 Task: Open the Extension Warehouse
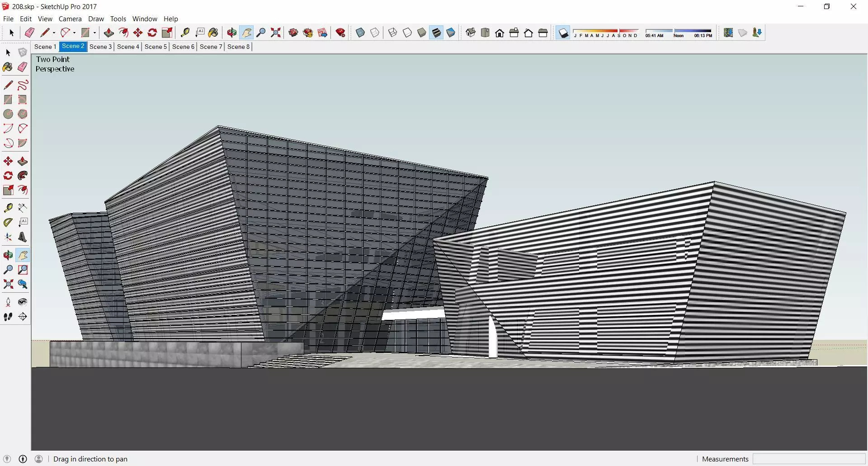(308, 33)
